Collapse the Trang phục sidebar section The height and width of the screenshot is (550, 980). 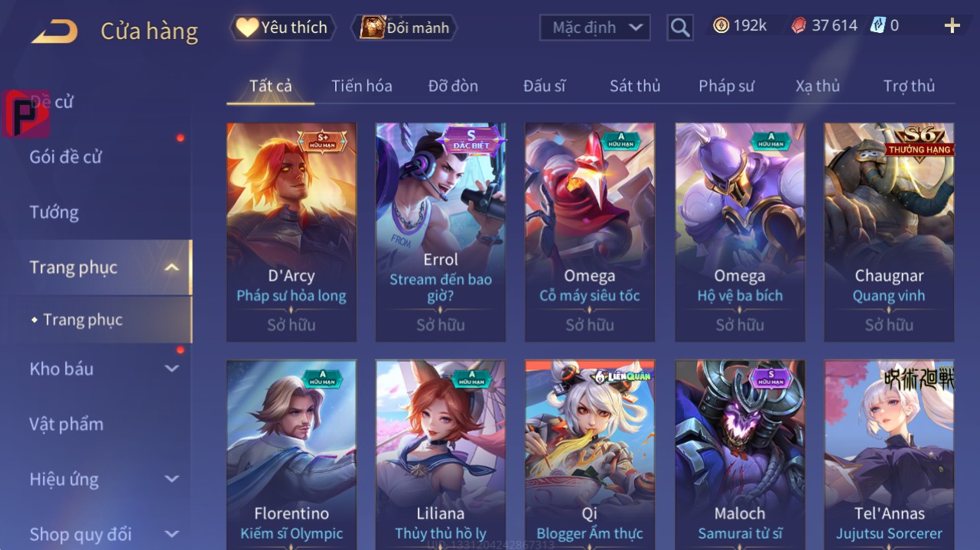173,267
